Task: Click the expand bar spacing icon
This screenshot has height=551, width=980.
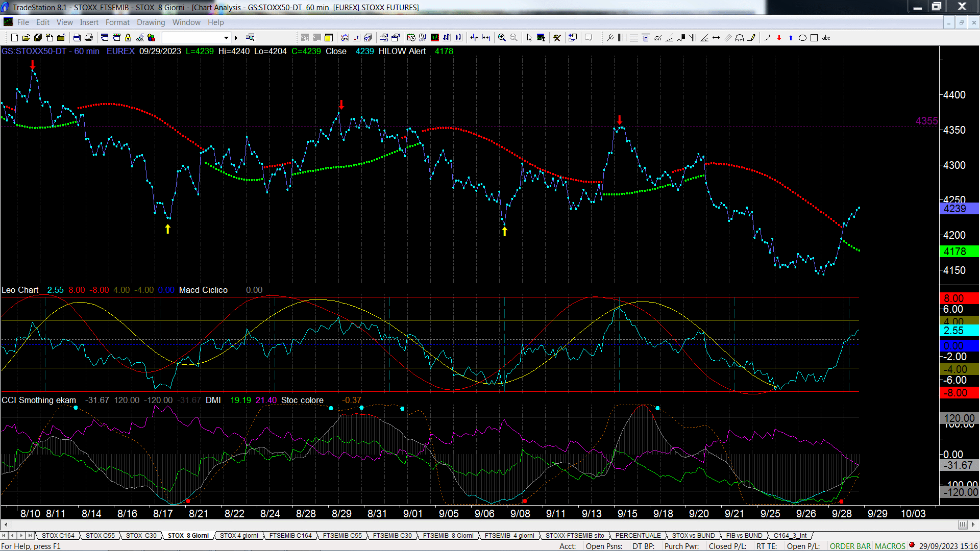Action: 486,38
